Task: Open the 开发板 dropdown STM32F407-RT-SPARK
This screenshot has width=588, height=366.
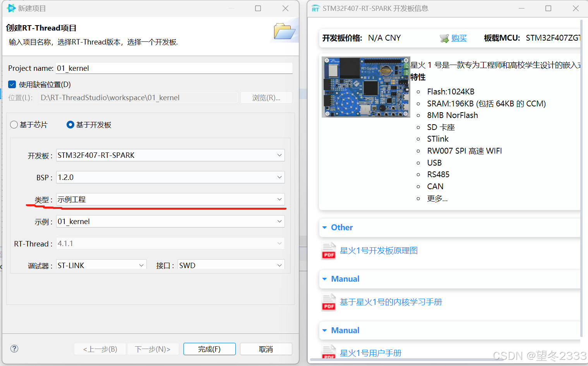Action: (170, 155)
